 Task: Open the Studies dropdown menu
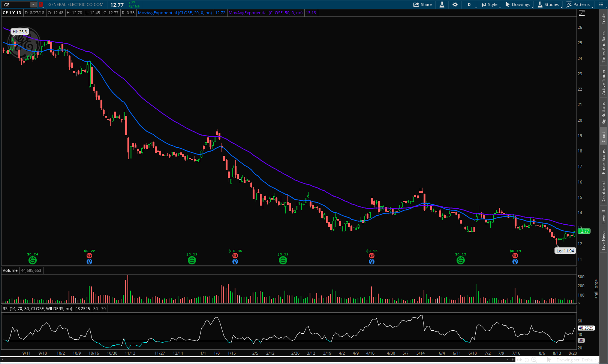548,4
